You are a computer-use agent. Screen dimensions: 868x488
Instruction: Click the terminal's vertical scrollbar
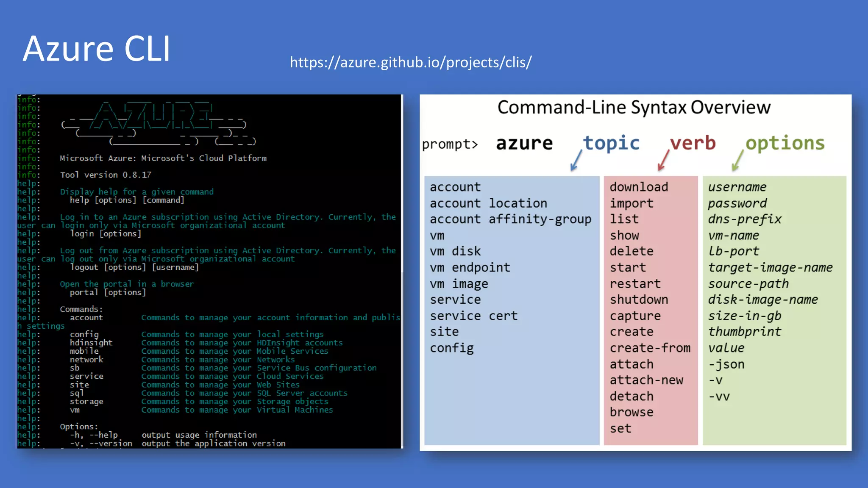402,271
